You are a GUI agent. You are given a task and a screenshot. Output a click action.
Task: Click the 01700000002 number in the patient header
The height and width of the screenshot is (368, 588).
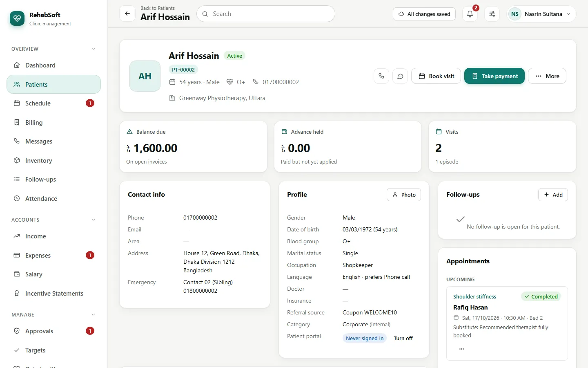pyautogui.click(x=281, y=82)
